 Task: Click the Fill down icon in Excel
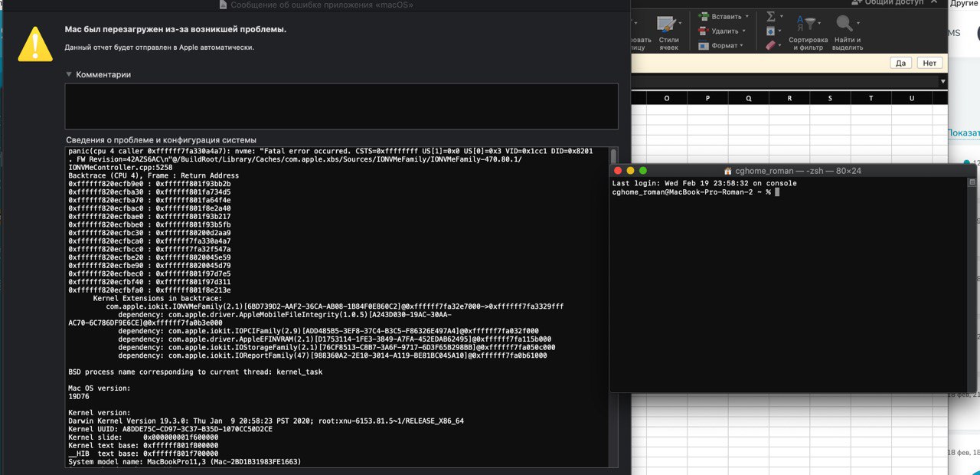[770, 31]
